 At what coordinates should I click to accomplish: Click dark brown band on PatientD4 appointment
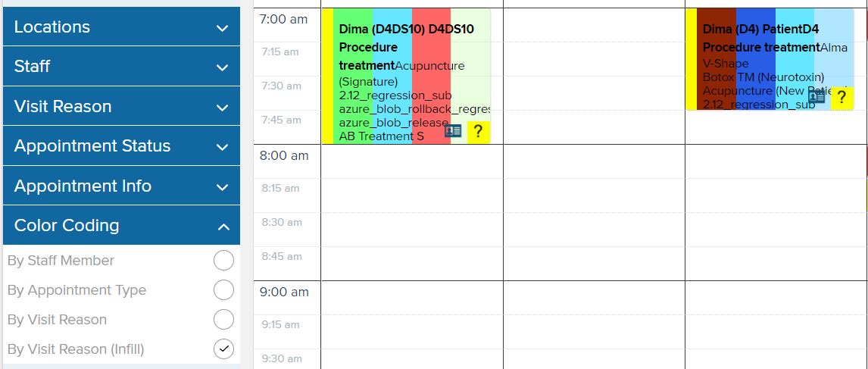tap(717, 59)
